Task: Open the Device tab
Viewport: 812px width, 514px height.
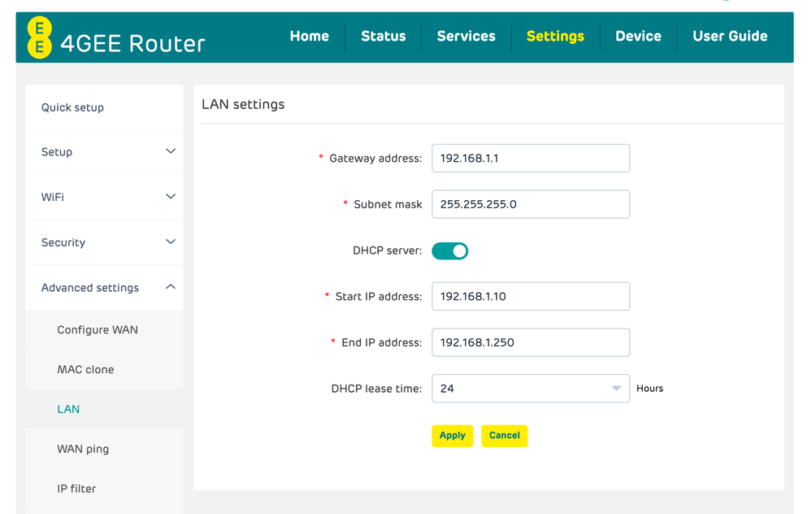Action: (638, 36)
